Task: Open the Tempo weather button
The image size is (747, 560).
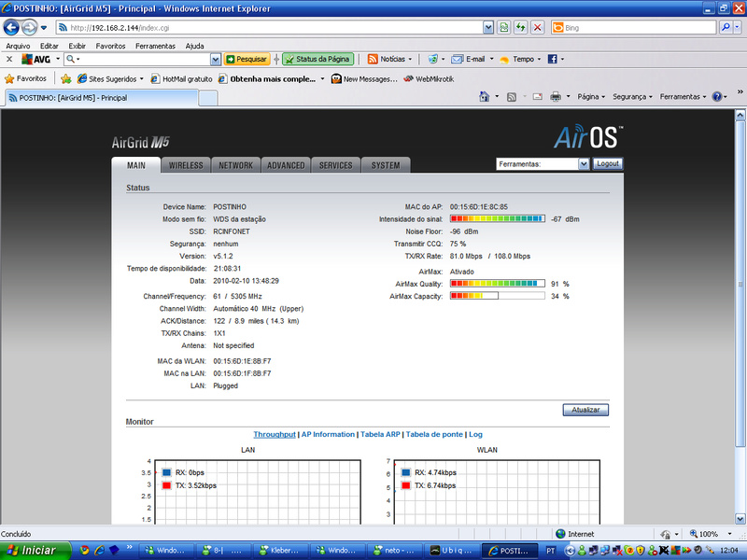Action: point(519,59)
